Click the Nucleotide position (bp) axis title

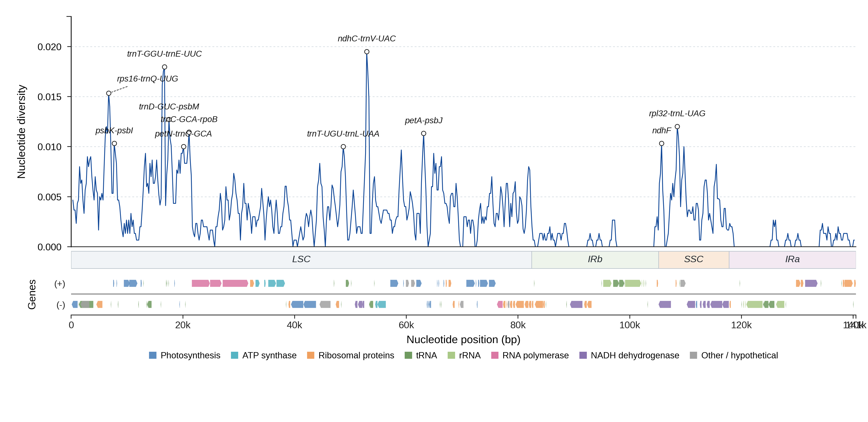tap(463, 339)
